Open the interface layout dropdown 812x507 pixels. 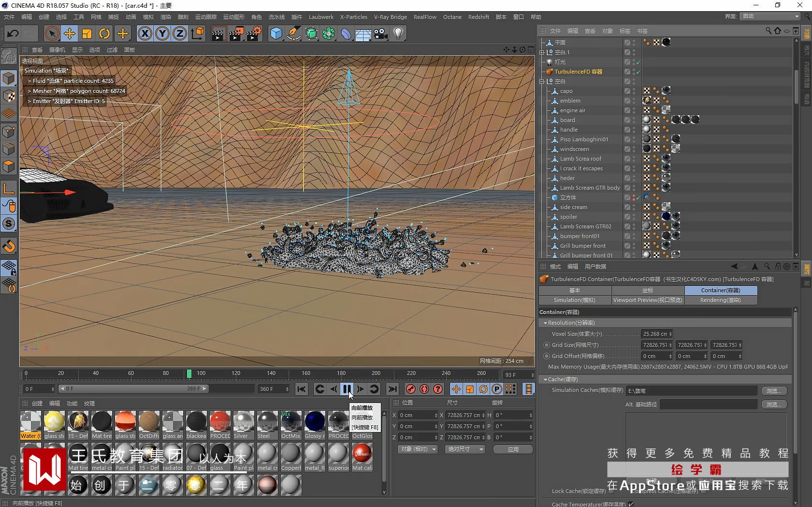click(x=770, y=16)
